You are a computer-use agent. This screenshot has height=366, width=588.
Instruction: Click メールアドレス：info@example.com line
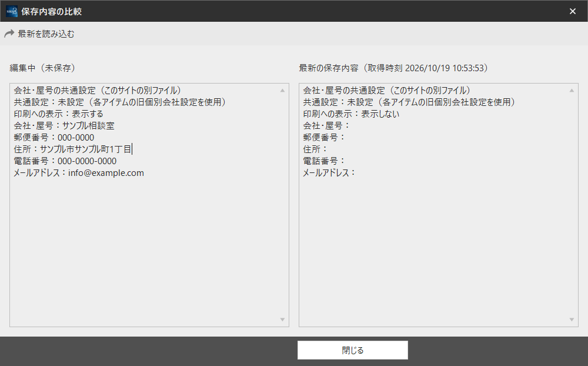tap(79, 172)
